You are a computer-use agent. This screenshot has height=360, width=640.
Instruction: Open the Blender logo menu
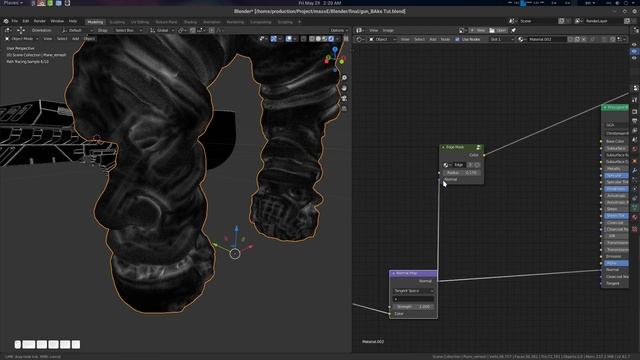[6, 21]
